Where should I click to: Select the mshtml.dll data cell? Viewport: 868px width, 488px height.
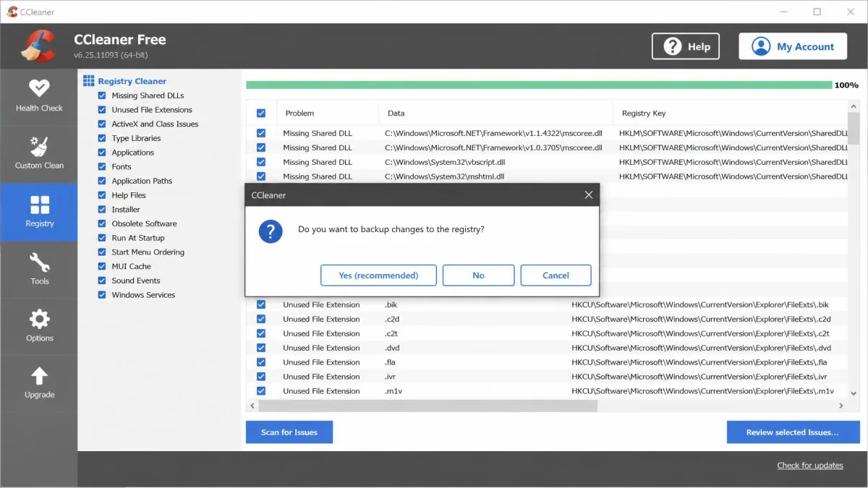click(444, 176)
